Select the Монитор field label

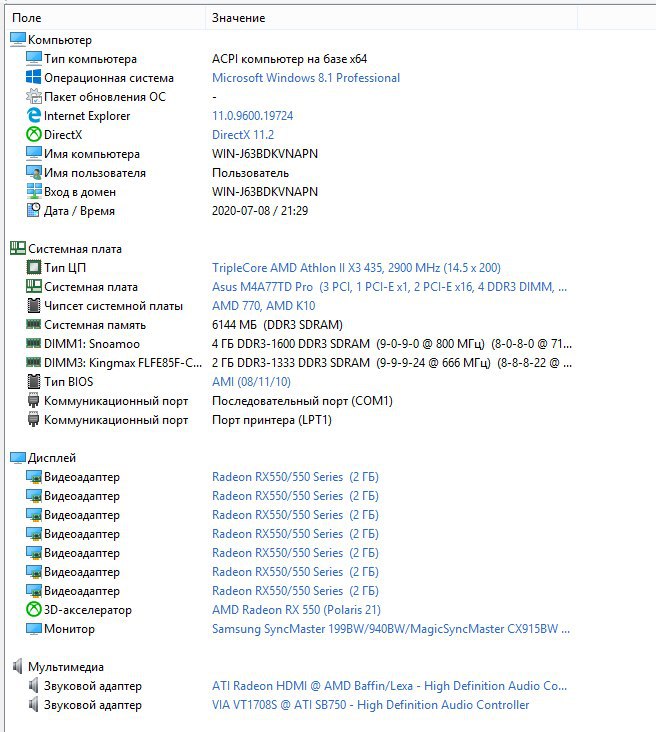[69, 629]
